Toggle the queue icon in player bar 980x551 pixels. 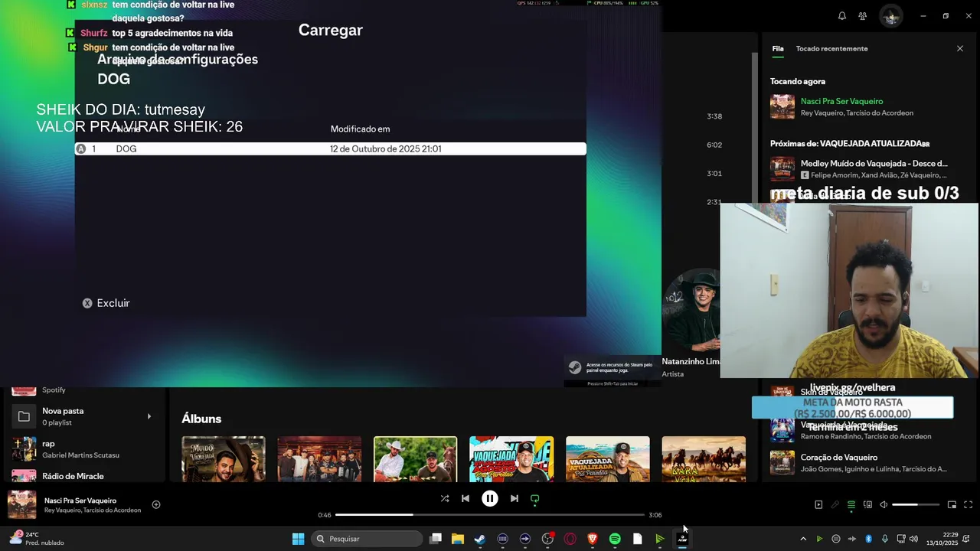click(x=851, y=504)
